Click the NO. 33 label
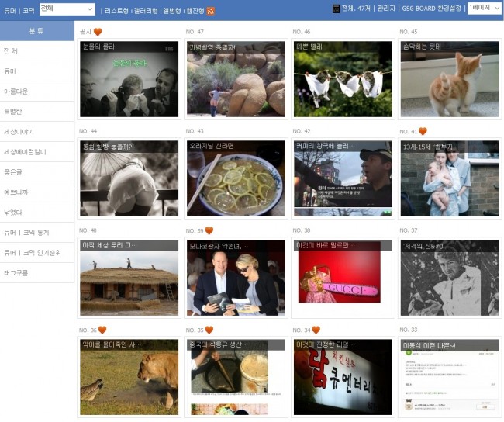 click(x=408, y=330)
